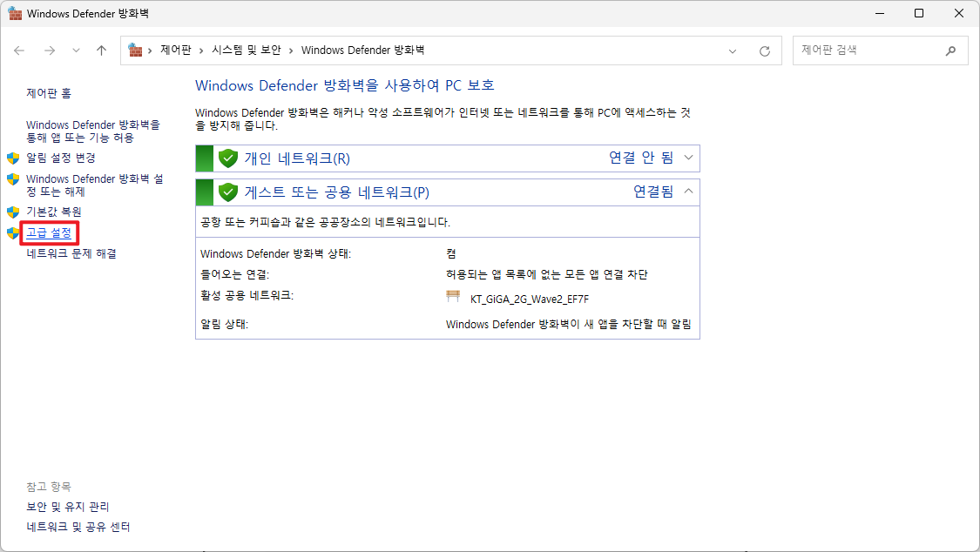Click the Windows Defender 방화벽 상태: label
Screen dimensions: 980x552
275,253
